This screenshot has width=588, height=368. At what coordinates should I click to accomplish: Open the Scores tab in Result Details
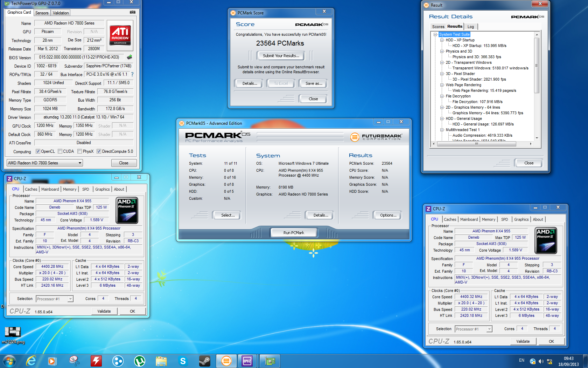pyautogui.click(x=438, y=27)
